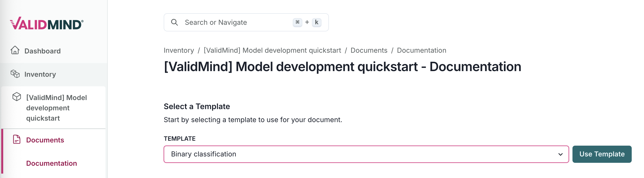Click the Documentation breadcrumb entry
This screenshot has width=644, height=178.
(422, 50)
